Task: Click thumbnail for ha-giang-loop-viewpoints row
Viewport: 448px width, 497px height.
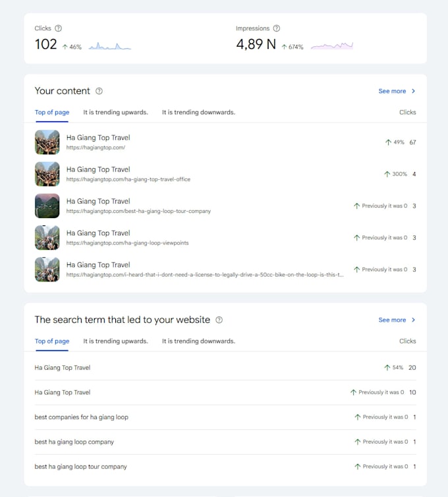Action: 47,238
